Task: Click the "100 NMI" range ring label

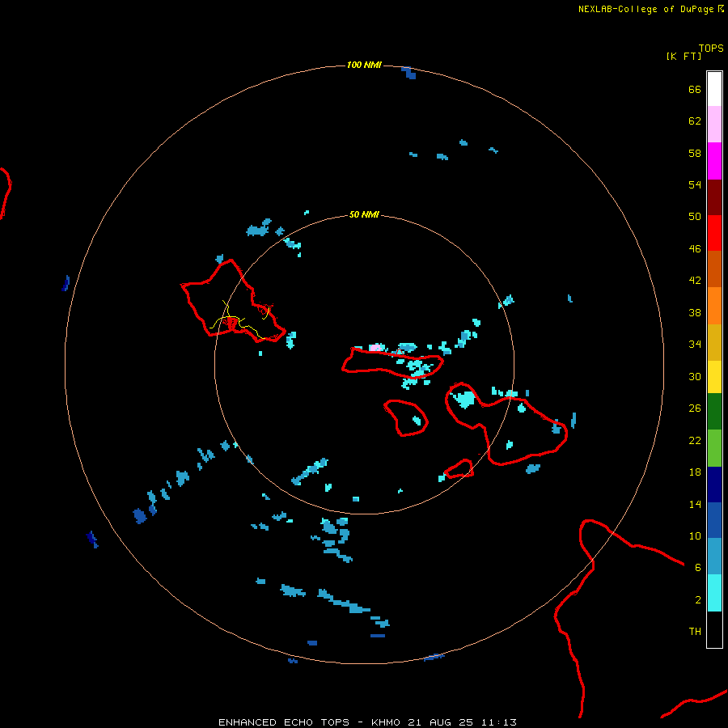Action: 364,65
